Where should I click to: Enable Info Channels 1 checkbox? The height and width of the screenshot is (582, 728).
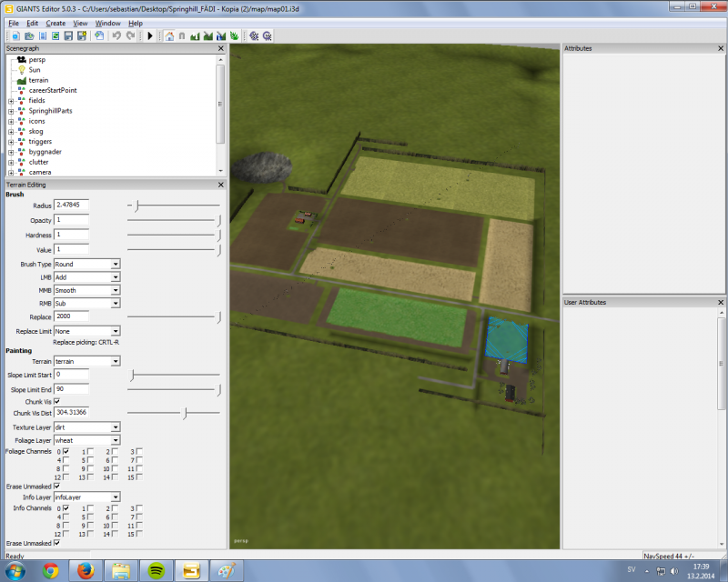(x=90, y=508)
